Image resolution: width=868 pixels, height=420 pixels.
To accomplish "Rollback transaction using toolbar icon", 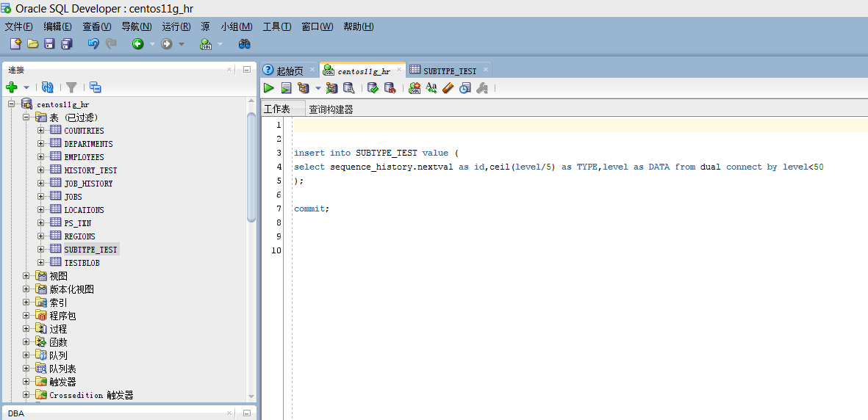I will (x=390, y=87).
